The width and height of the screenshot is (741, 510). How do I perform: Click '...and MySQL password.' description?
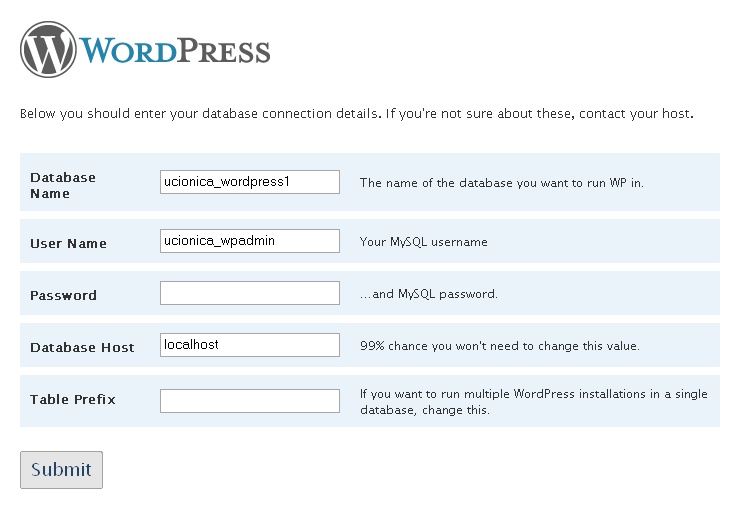pos(429,294)
